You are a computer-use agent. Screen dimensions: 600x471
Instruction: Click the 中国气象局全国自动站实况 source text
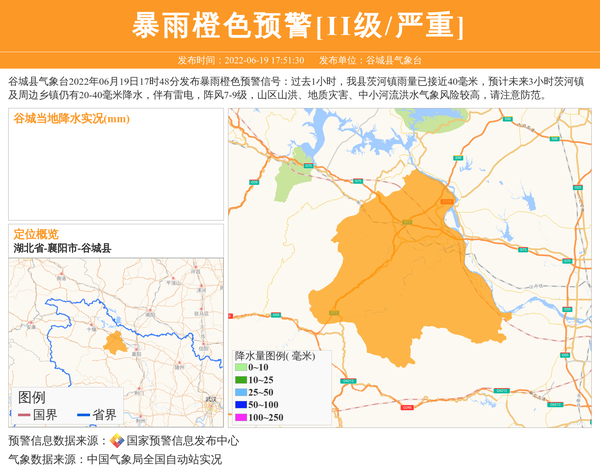[153, 459]
